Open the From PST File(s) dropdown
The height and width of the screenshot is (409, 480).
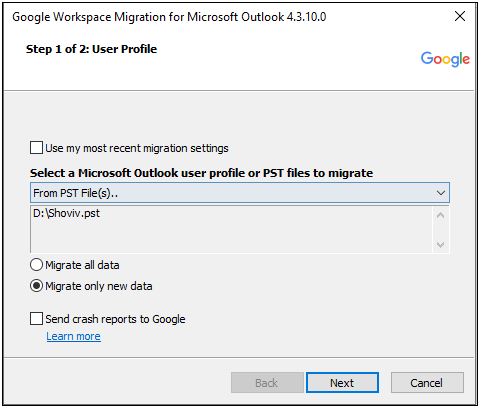tap(240, 193)
